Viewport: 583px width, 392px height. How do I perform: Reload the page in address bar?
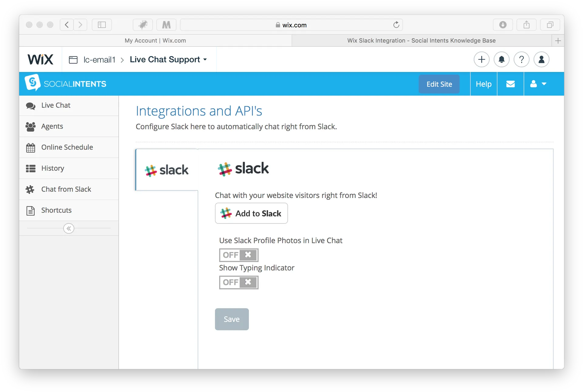(x=396, y=25)
